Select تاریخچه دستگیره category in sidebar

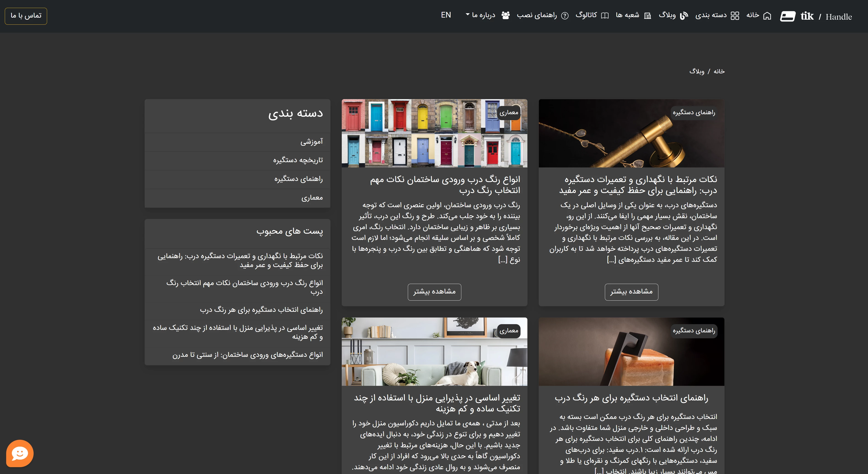298,160
